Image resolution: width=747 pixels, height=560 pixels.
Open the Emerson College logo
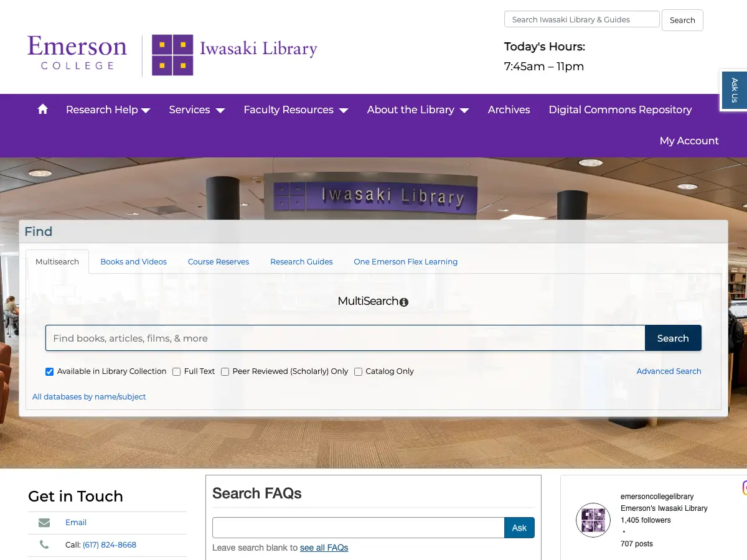tap(77, 53)
